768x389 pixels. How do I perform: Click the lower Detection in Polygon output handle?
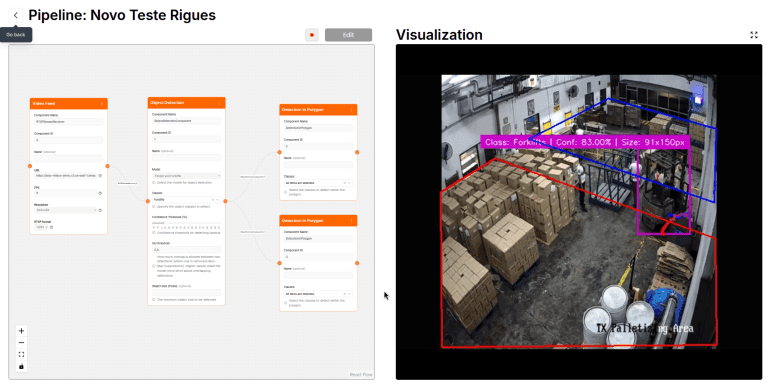357,263
